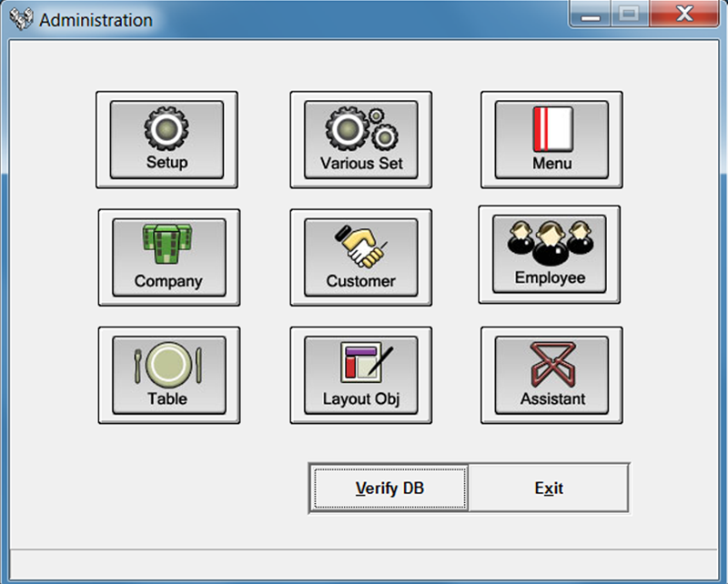Viewport: 728px width, 584px height.
Task: Maximize the Administration window
Action: (x=630, y=14)
